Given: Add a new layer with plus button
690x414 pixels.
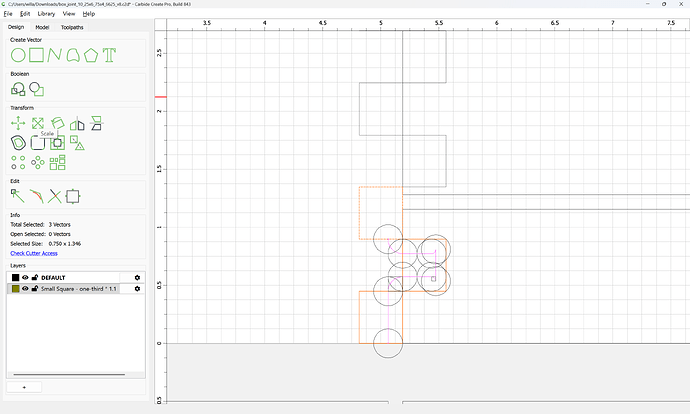Looking at the screenshot, I should coord(24,387).
